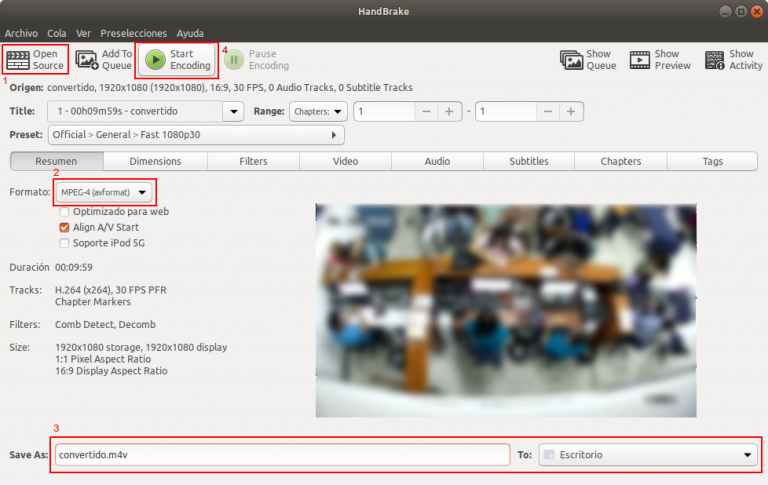
Task: Enable Soporte iPod 5G checkbox
Action: tap(64, 243)
